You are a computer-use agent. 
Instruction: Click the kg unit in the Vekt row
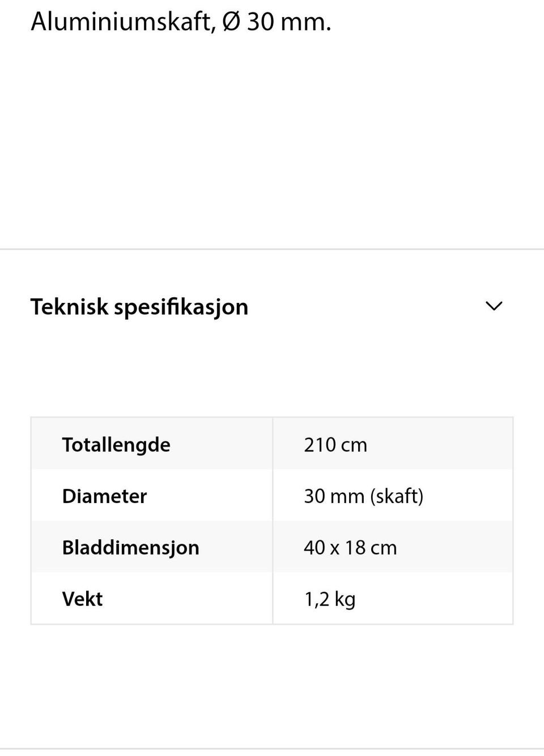(x=345, y=600)
